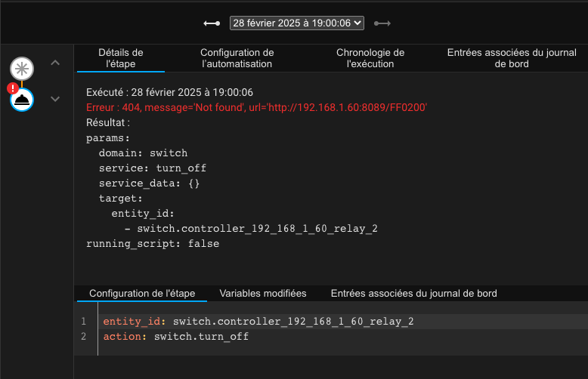Click the down chevron to next step

[x=54, y=99]
